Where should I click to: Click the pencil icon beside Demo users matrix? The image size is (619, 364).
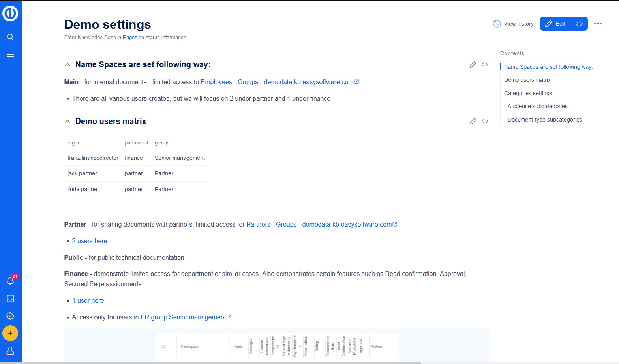point(473,121)
